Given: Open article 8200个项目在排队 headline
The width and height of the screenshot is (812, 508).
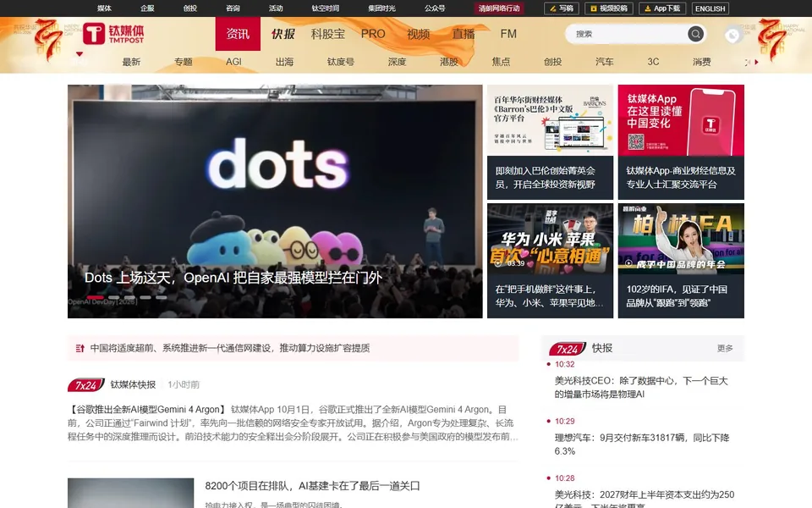Looking at the screenshot, I should pyautogui.click(x=312, y=486).
